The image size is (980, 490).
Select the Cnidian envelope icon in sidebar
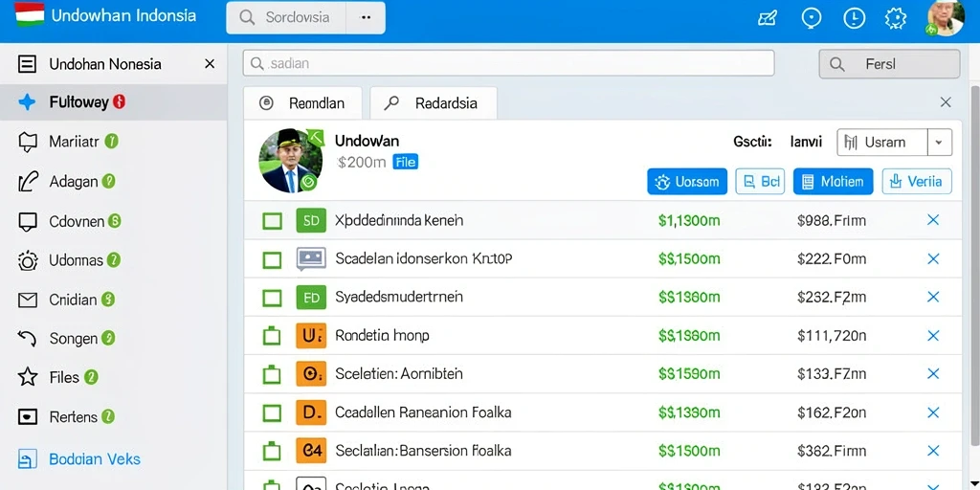pyautogui.click(x=28, y=300)
